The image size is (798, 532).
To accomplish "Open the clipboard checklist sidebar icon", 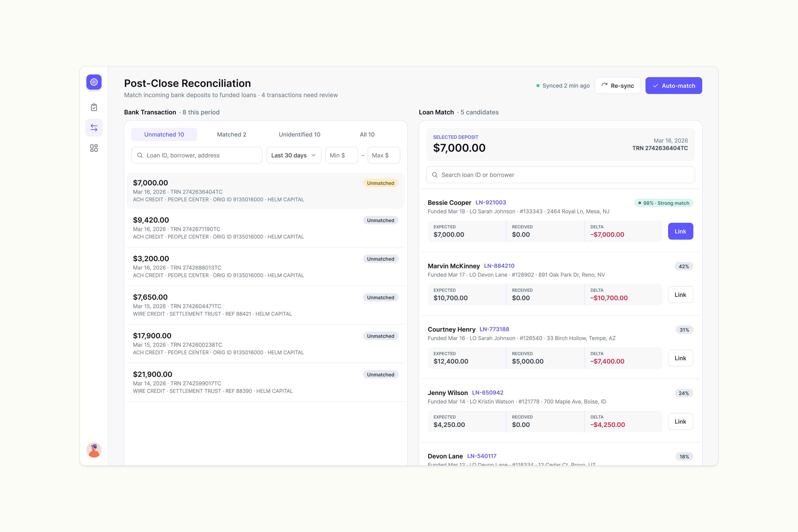I will click(x=94, y=108).
